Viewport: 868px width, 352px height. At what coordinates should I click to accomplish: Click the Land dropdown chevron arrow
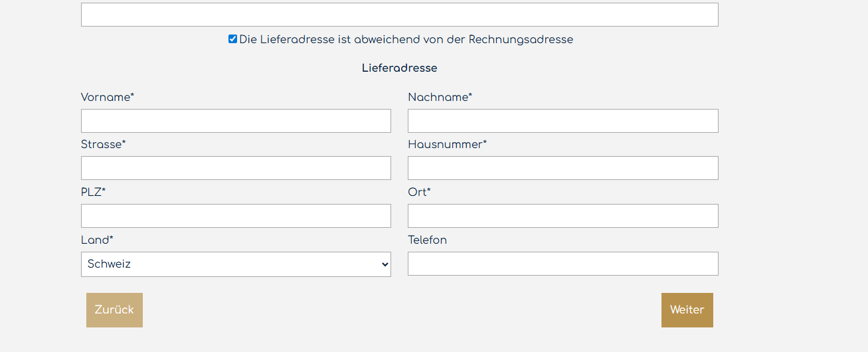click(385, 264)
